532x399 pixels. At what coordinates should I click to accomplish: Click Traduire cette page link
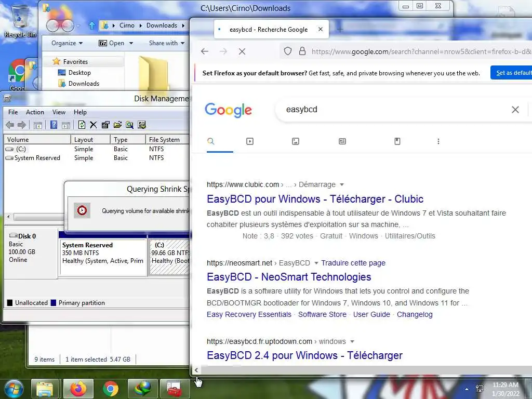[x=353, y=263]
